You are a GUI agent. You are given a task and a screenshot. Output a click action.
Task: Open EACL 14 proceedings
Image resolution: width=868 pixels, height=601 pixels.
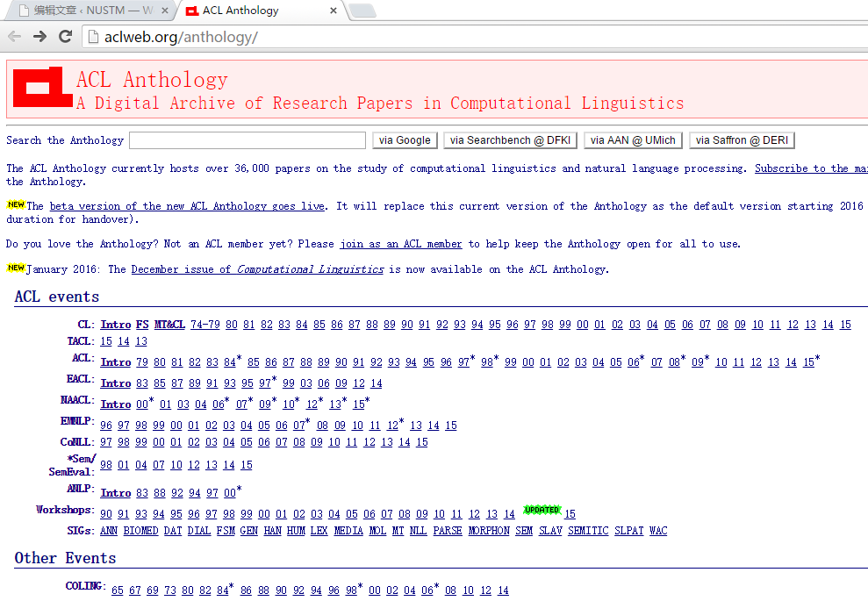coord(377,383)
